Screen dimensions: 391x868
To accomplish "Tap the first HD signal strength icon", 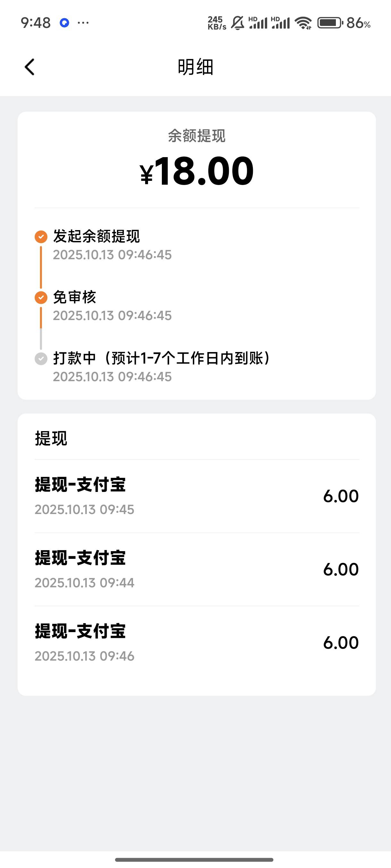I will click(x=258, y=23).
